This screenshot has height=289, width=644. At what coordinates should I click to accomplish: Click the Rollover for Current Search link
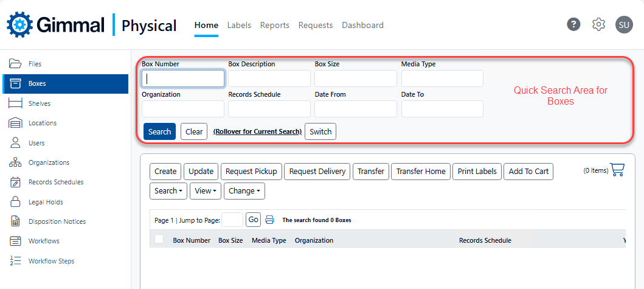[x=257, y=131]
